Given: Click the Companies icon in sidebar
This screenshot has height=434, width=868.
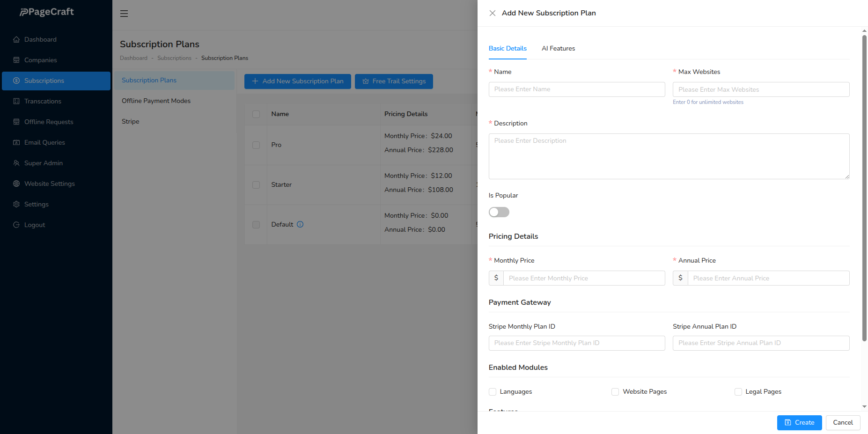Looking at the screenshot, I should pos(16,60).
